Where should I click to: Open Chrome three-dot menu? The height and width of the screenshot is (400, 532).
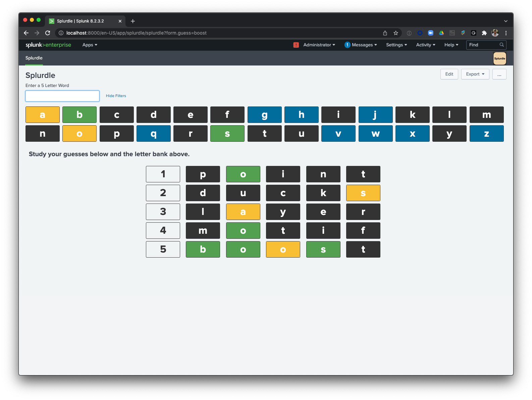pos(506,33)
